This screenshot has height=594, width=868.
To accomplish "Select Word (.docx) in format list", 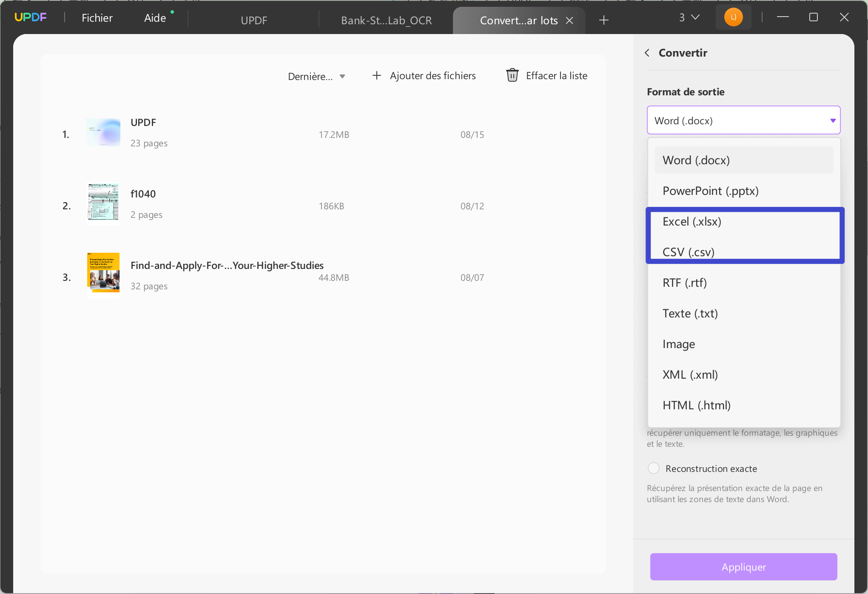I will pos(744,160).
